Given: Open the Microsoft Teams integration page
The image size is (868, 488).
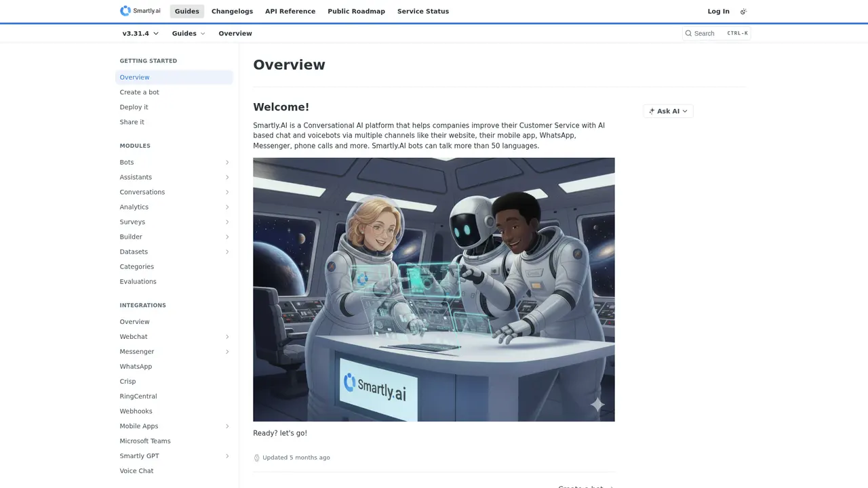Looking at the screenshot, I should (x=174, y=441).
